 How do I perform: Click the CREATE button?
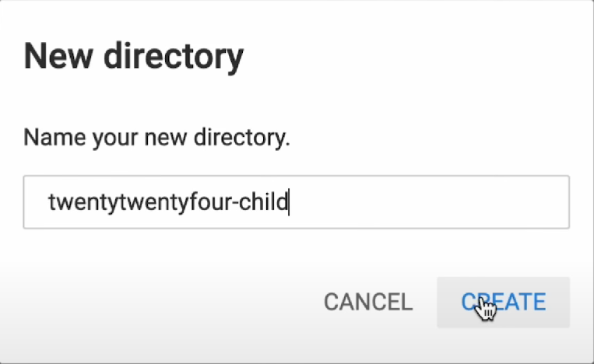(503, 302)
